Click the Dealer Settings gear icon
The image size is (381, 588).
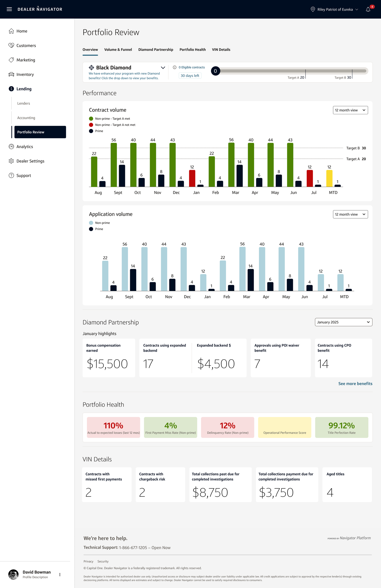[x=11, y=161]
